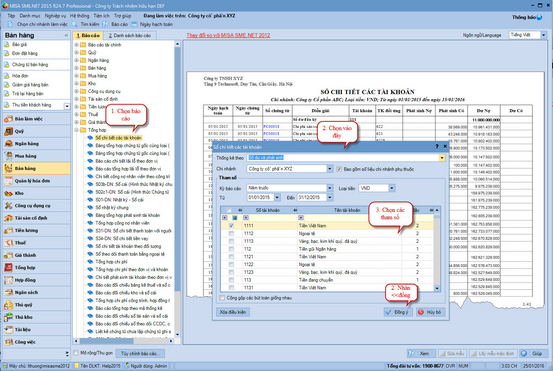Click the Xóa điều kiện button
553x371 pixels.
pos(233,312)
